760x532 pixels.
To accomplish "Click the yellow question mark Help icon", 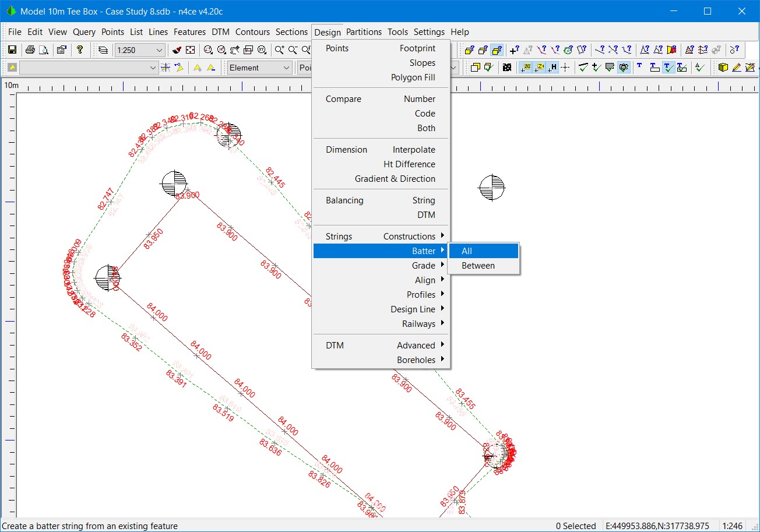I will (x=80, y=50).
